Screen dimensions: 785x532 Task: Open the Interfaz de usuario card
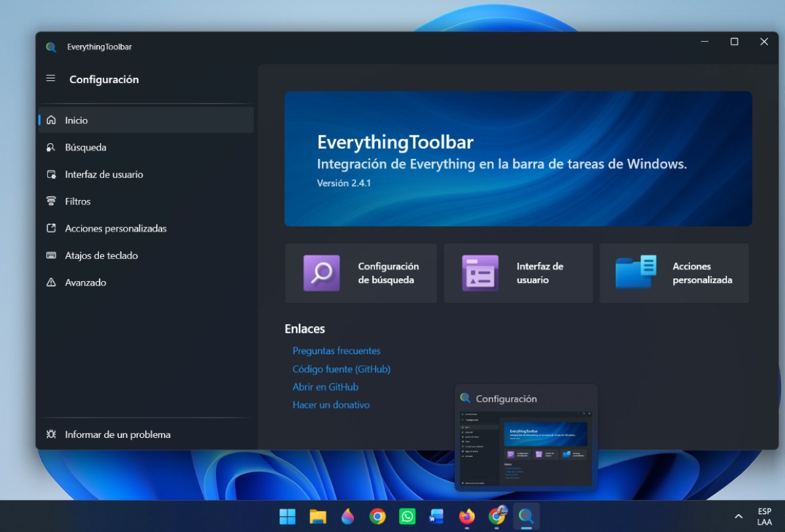(518, 273)
